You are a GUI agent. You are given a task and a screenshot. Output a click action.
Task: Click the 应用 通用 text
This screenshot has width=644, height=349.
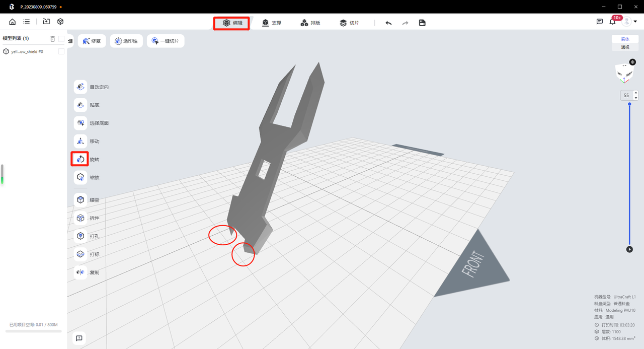point(604,317)
